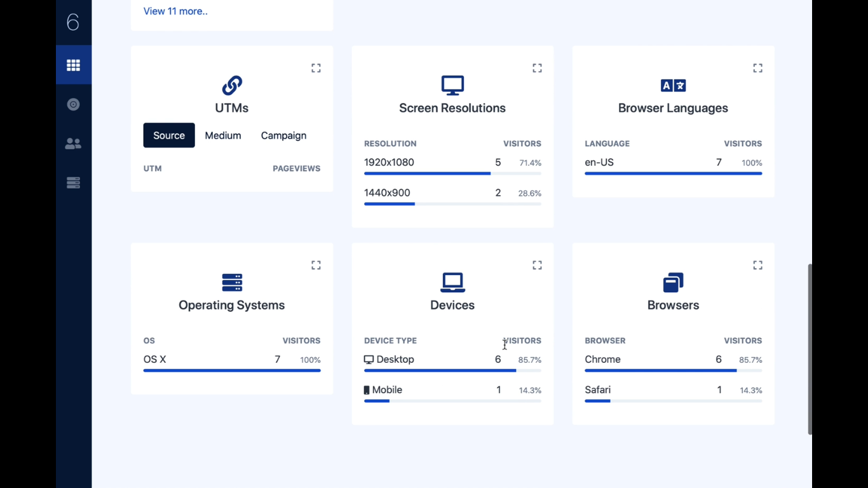868x488 pixels.
Task: Click the Chrome visitors progress bar
Action: click(673, 370)
